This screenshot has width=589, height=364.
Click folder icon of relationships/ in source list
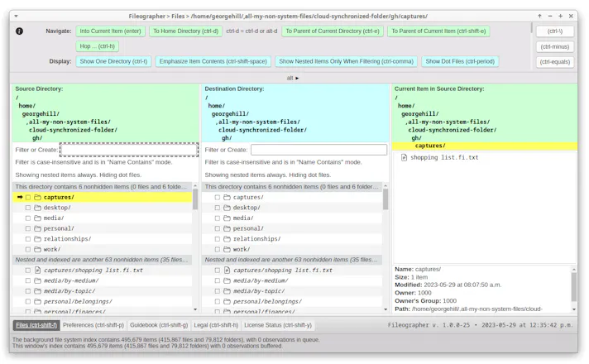[37, 239]
